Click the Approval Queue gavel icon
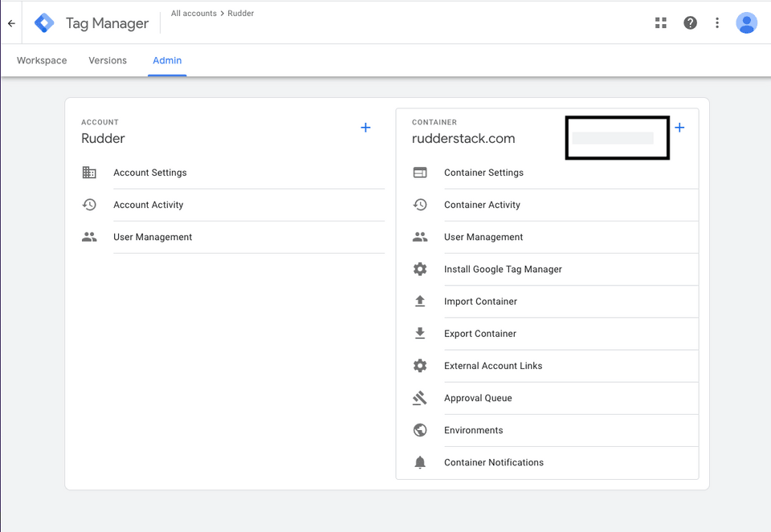 (420, 398)
